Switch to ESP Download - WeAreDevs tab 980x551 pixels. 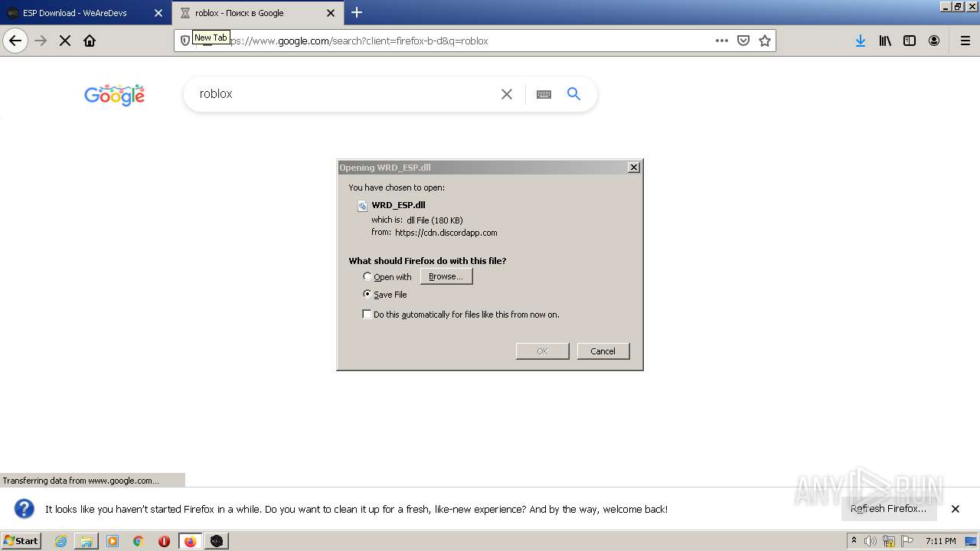click(x=86, y=13)
